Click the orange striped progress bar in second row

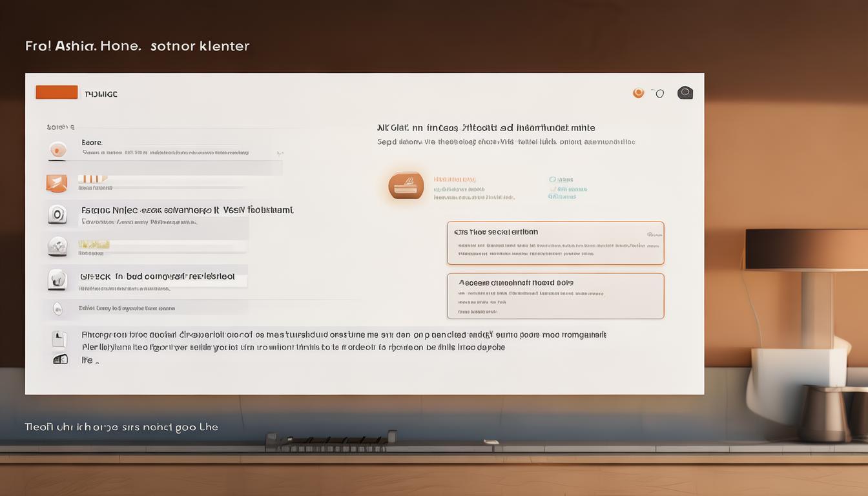point(92,179)
